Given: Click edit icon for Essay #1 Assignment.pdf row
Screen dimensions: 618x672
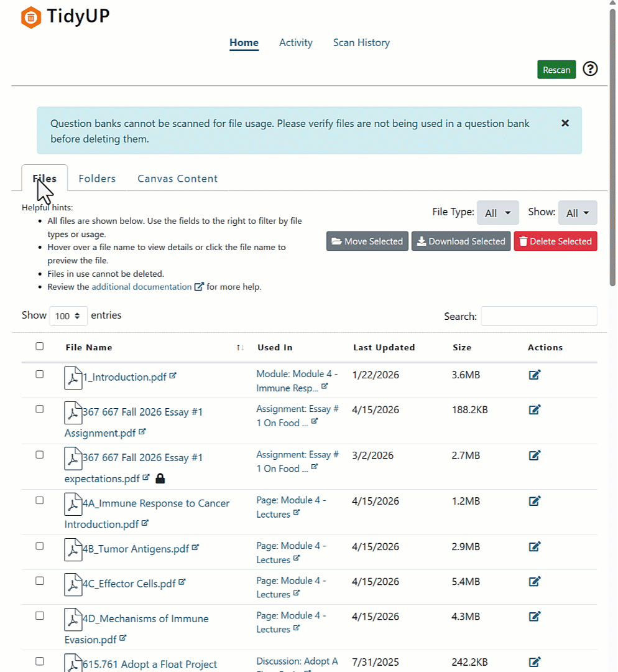Looking at the screenshot, I should 535,409.
